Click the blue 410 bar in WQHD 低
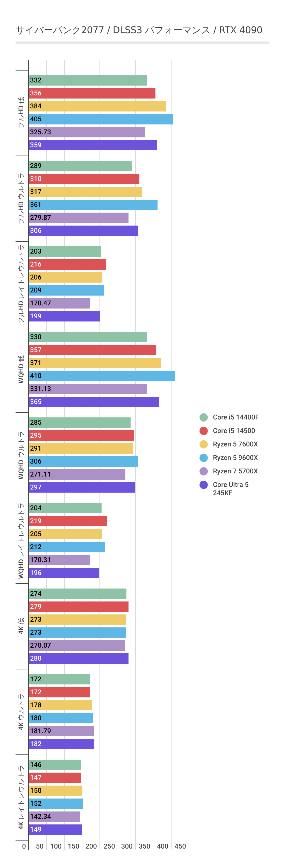285x868 pixels. [x=102, y=376]
